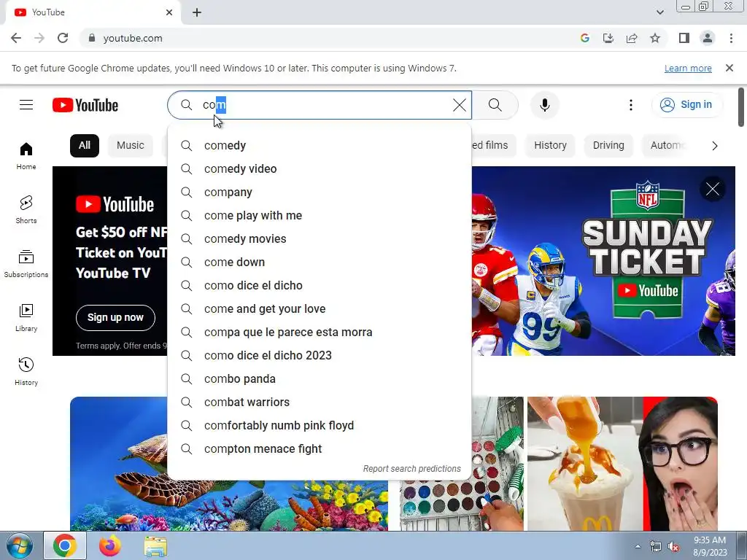Open File Explorer from the taskbar
The width and height of the screenshot is (747, 560).
coord(155,546)
